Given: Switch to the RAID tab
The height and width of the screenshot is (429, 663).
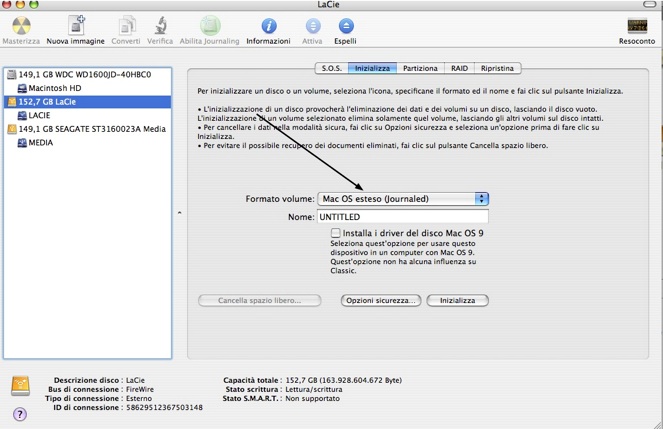Looking at the screenshot, I should [x=460, y=68].
